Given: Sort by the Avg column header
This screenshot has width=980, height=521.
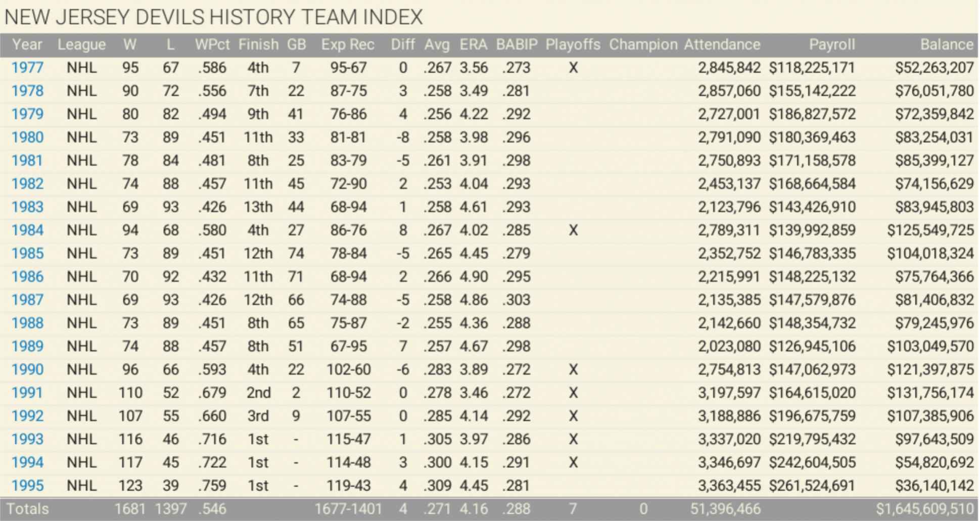Looking at the screenshot, I should coord(437,45).
